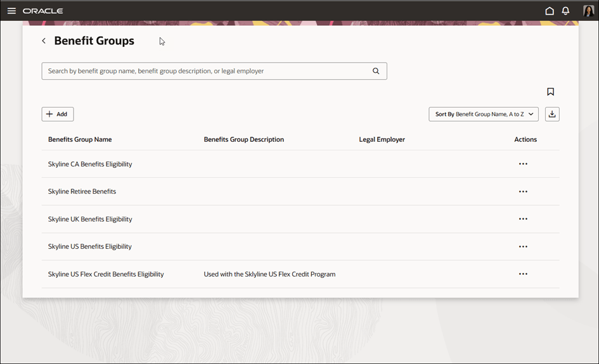Image resolution: width=599 pixels, height=364 pixels.
Task: Open actions menu for Skyline CA Benefits Eligibility
Action: point(523,164)
